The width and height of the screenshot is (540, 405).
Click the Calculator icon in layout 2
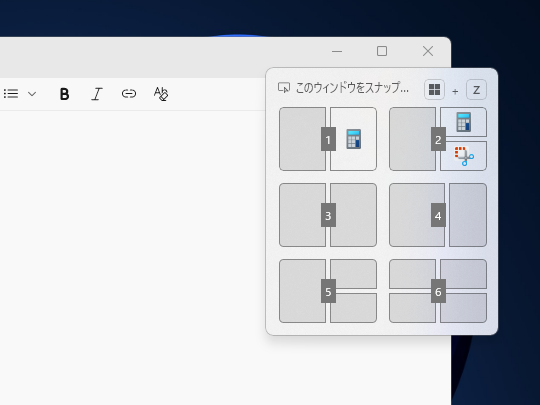464,122
